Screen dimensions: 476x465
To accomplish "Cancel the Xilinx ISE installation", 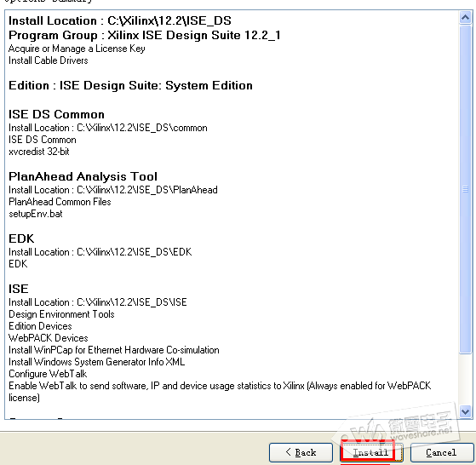I will click(442, 452).
